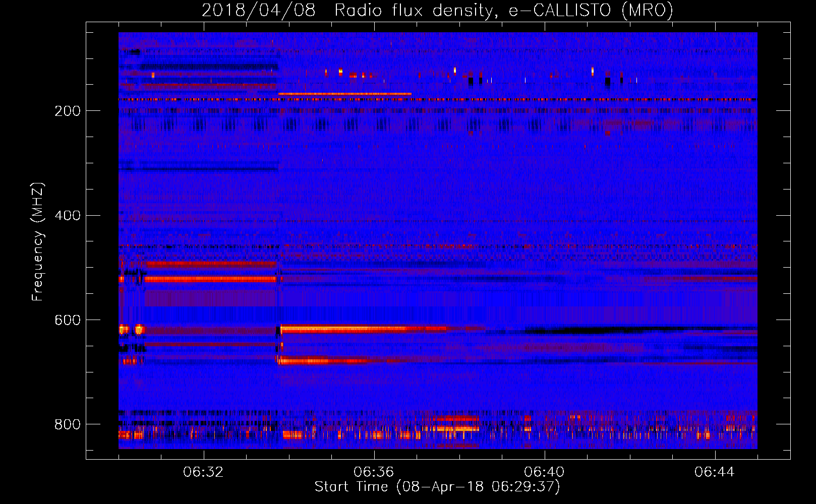Click the 'Frequency (MHZ)' axis label
Screen dimensions: 816x504
pos(38,241)
